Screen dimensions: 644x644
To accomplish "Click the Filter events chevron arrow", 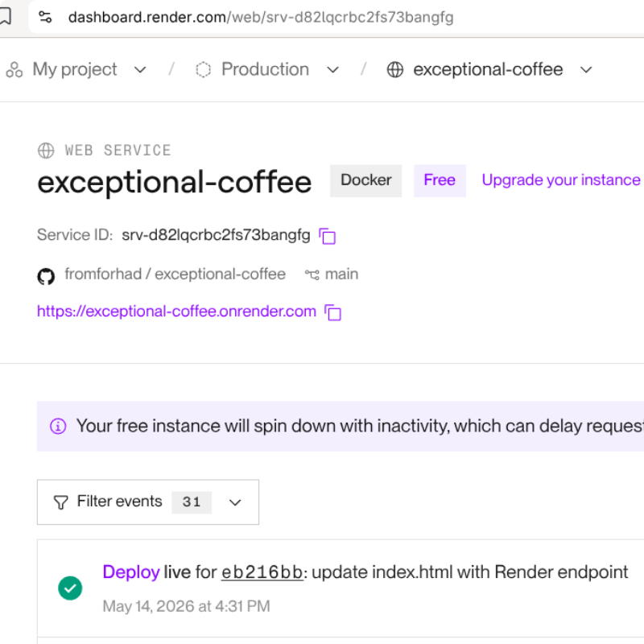I will [x=235, y=502].
